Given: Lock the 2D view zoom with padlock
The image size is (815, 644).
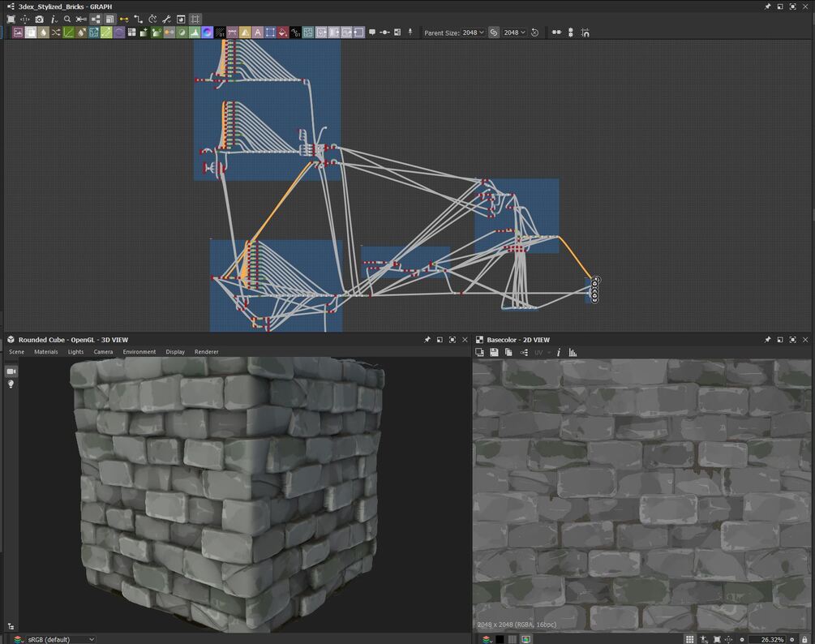Looking at the screenshot, I should pos(804,639).
